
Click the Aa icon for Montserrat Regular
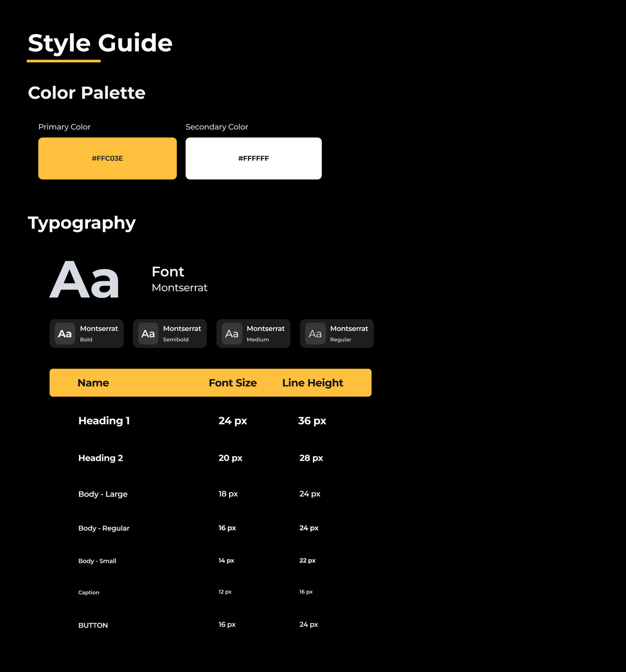pyautogui.click(x=315, y=333)
